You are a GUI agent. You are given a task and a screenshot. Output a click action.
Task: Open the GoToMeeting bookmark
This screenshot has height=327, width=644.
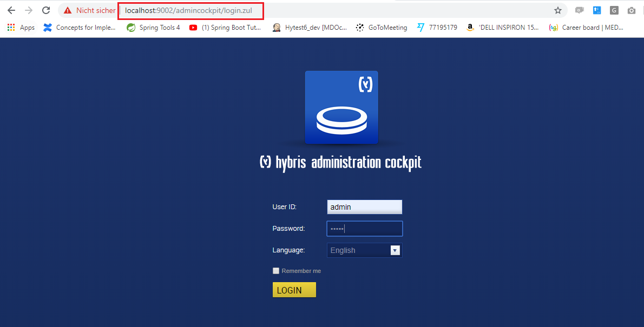point(382,28)
